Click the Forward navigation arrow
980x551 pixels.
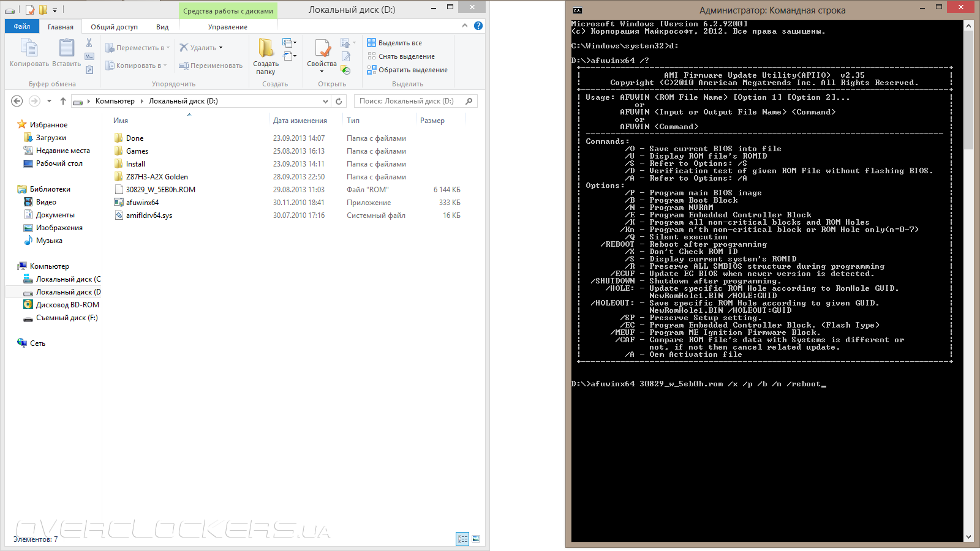pyautogui.click(x=34, y=101)
